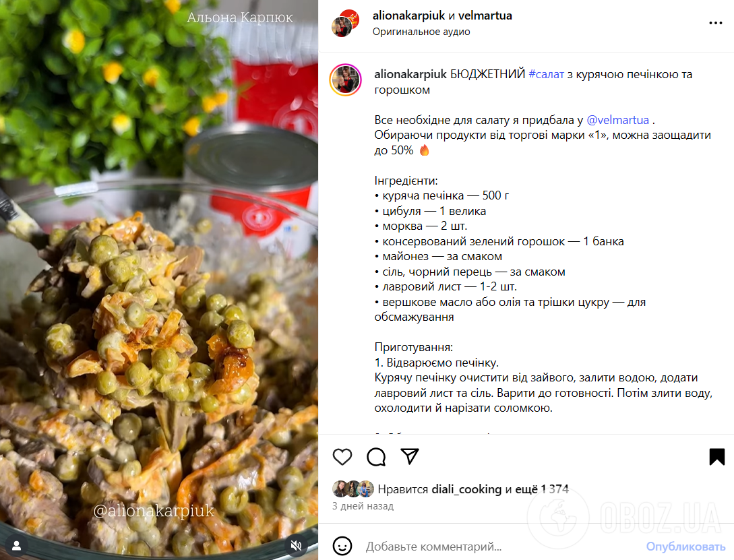Toggle the saved bookmark icon
Image resolution: width=734 pixels, height=560 pixels.
(716, 457)
